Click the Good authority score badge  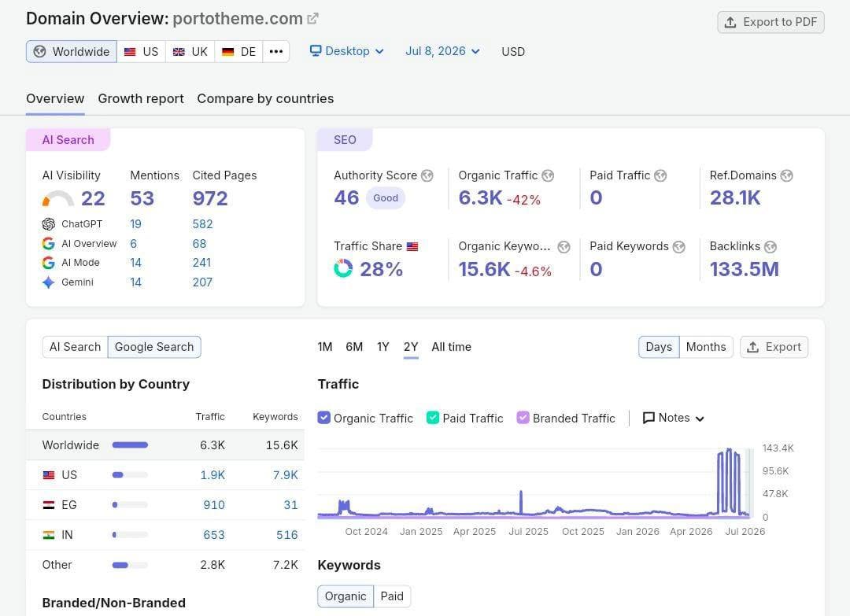point(386,198)
